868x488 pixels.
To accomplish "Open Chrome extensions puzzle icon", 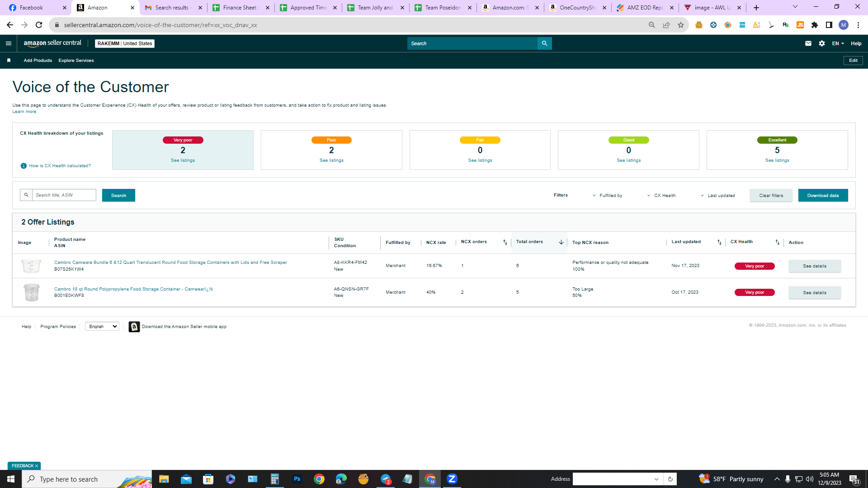I will pyautogui.click(x=814, y=25).
